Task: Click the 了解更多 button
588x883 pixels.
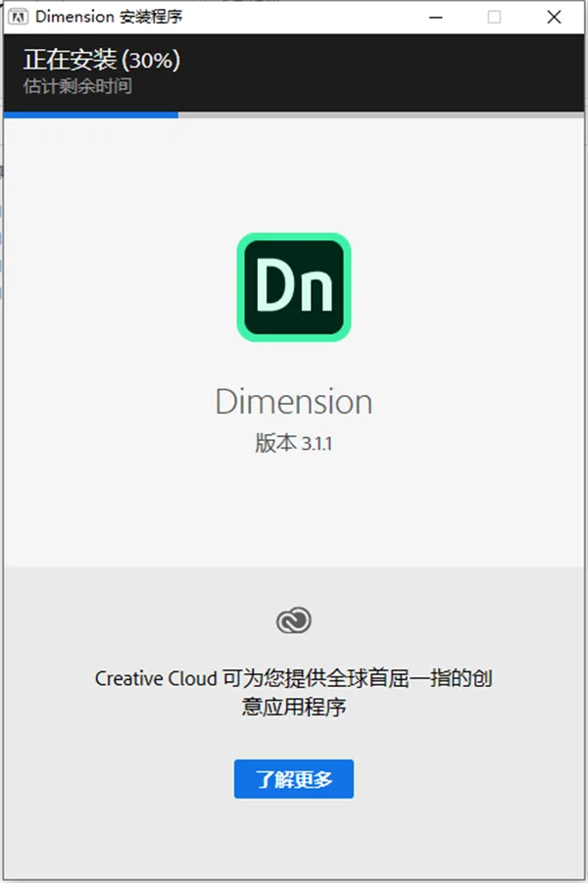Action: (x=293, y=779)
